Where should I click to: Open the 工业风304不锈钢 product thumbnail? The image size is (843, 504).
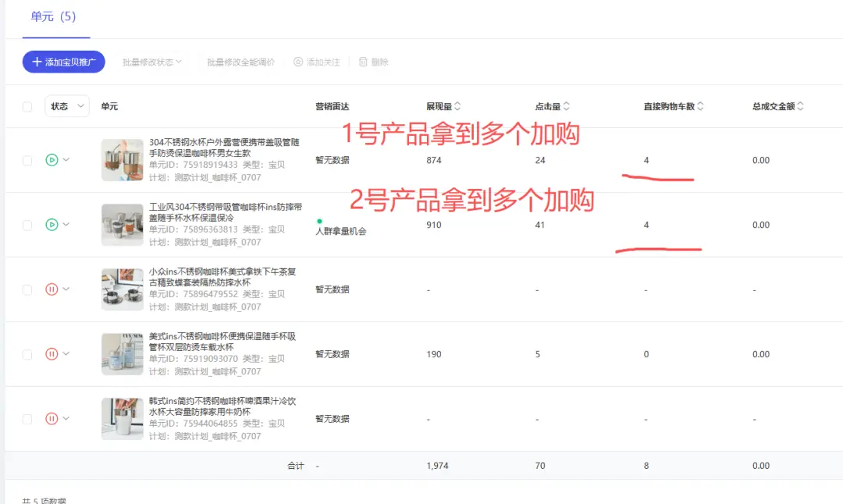click(x=122, y=225)
